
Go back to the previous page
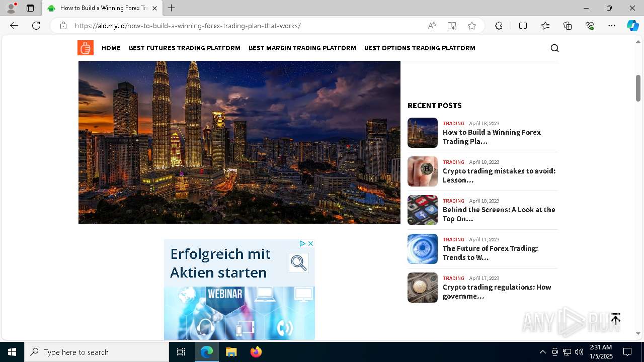tap(14, 26)
